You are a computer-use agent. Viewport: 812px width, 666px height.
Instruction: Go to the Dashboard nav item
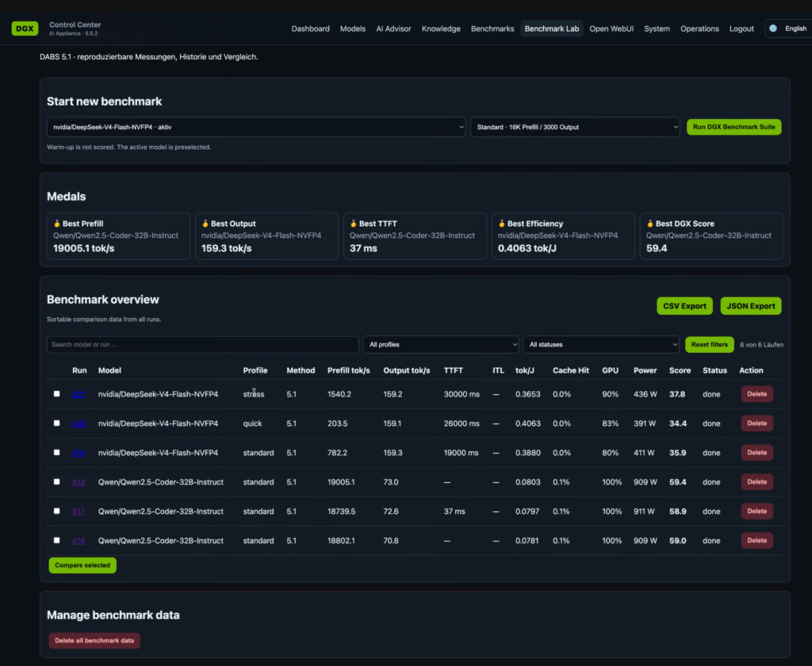point(310,29)
